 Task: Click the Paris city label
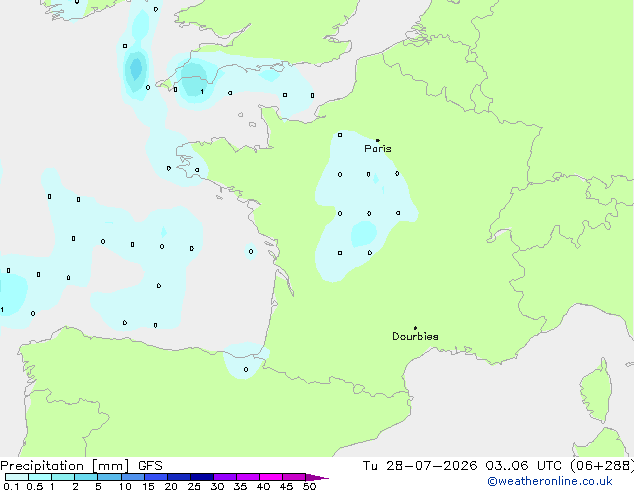pos(378,149)
